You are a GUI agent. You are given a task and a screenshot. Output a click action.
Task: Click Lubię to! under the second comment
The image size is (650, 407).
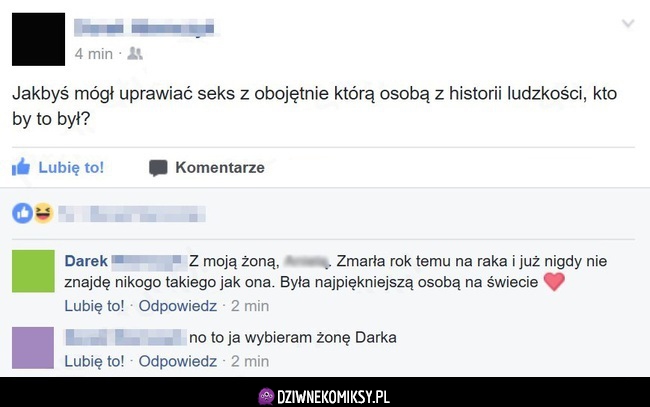point(94,361)
